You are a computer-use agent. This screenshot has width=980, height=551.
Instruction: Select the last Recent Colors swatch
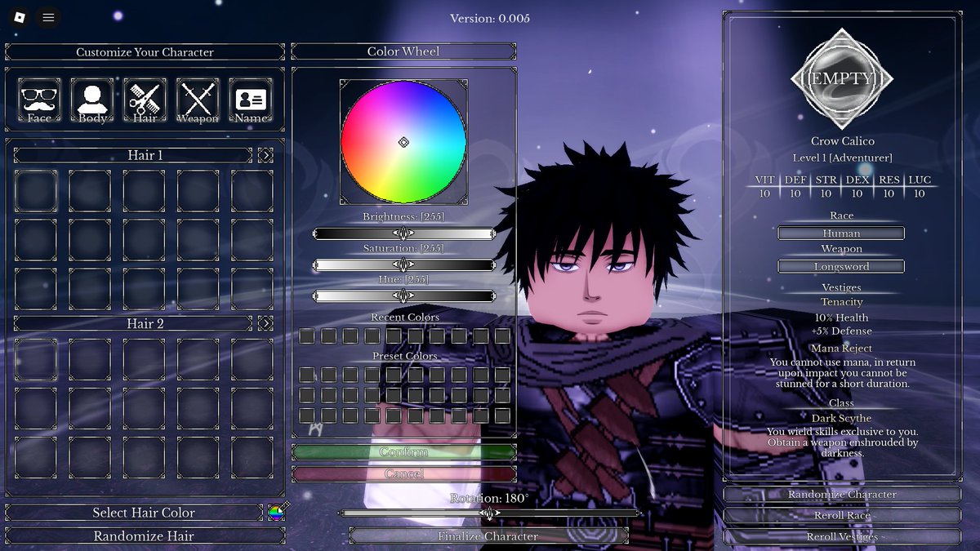click(x=502, y=335)
